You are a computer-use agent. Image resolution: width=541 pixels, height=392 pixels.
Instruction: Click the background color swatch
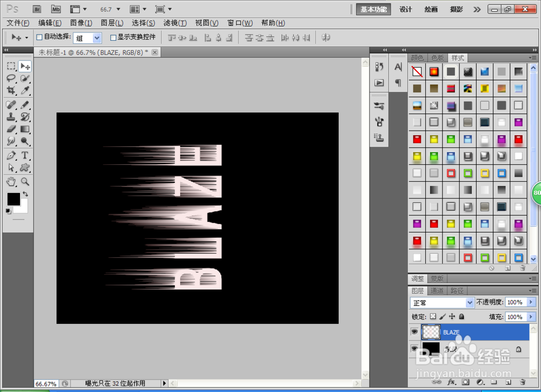pos(24,208)
